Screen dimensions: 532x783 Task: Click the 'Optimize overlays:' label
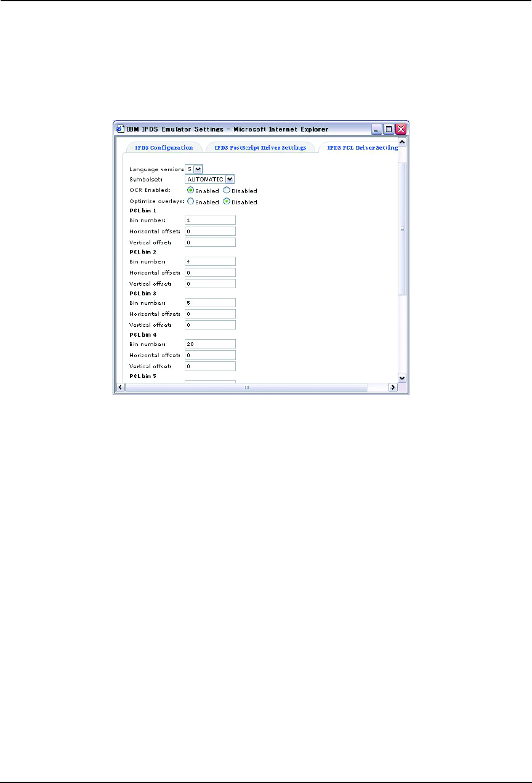157,202
